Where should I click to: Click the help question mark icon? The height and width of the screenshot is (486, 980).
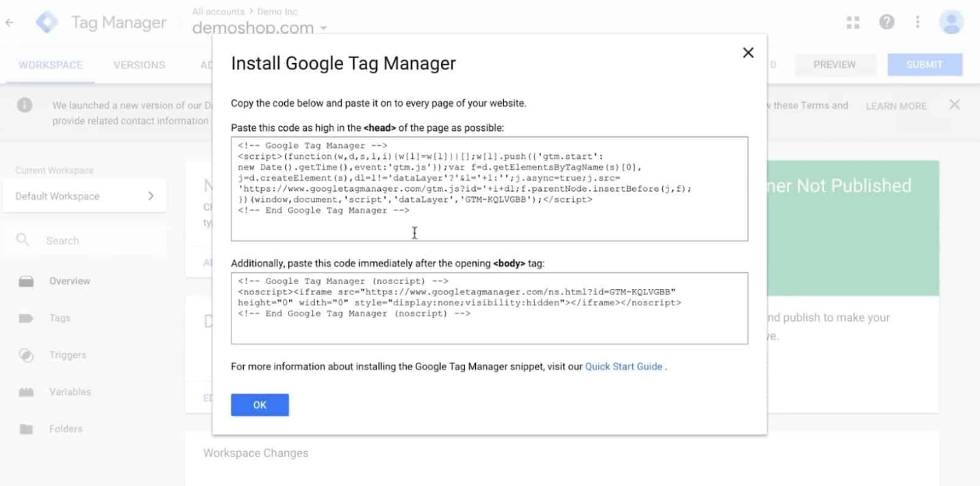click(887, 23)
